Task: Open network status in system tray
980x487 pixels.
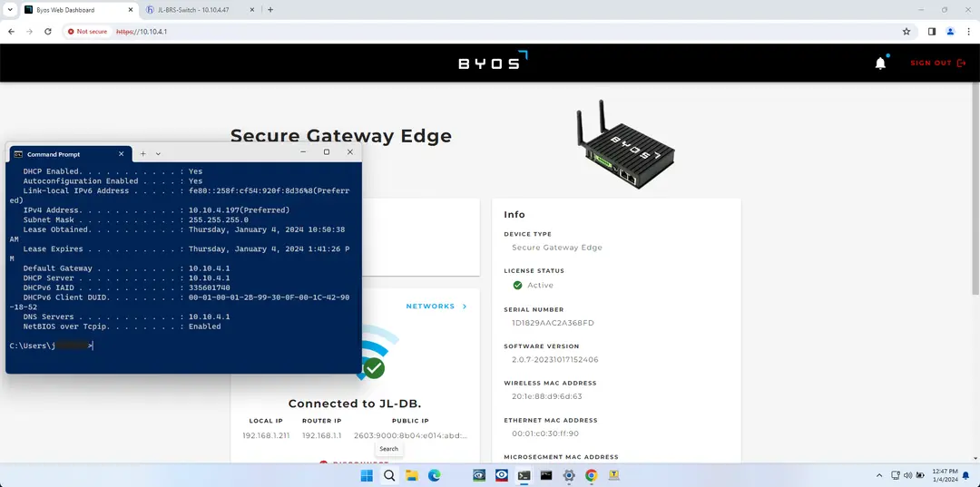Action: pyautogui.click(x=896, y=475)
